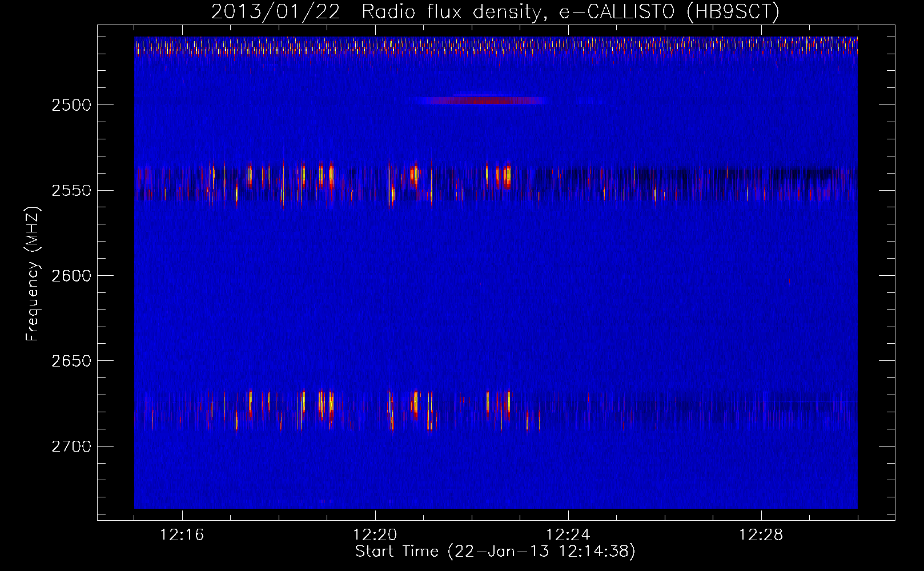Click the 2600 frequency tick label
Screen dimensions: 924x571
(71, 276)
